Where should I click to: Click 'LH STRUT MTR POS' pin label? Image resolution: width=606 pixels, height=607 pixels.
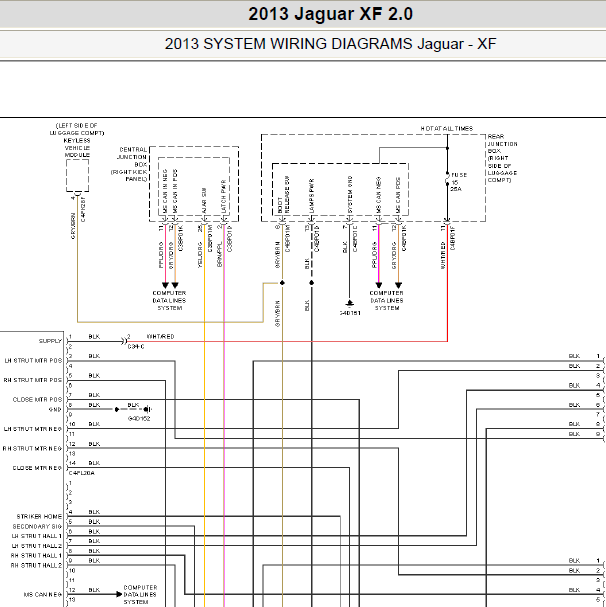pos(33,360)
